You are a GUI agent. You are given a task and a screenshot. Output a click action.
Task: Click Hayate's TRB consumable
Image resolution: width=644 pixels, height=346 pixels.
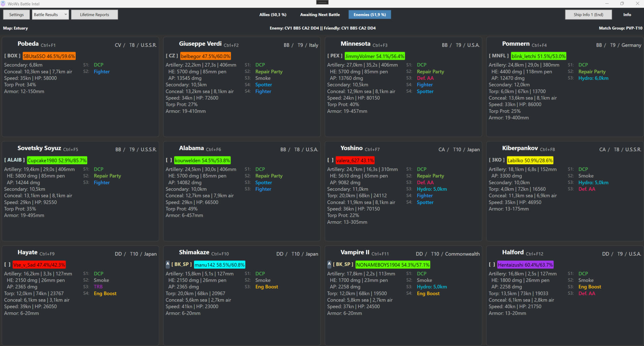[x=98, y=287]
